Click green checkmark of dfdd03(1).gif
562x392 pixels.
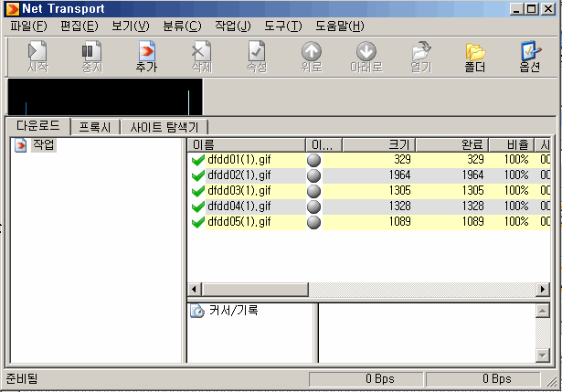point(198,191)
